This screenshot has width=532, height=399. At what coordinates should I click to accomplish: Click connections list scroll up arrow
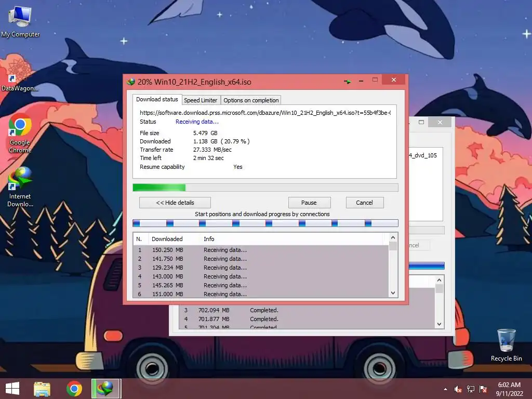393,237
